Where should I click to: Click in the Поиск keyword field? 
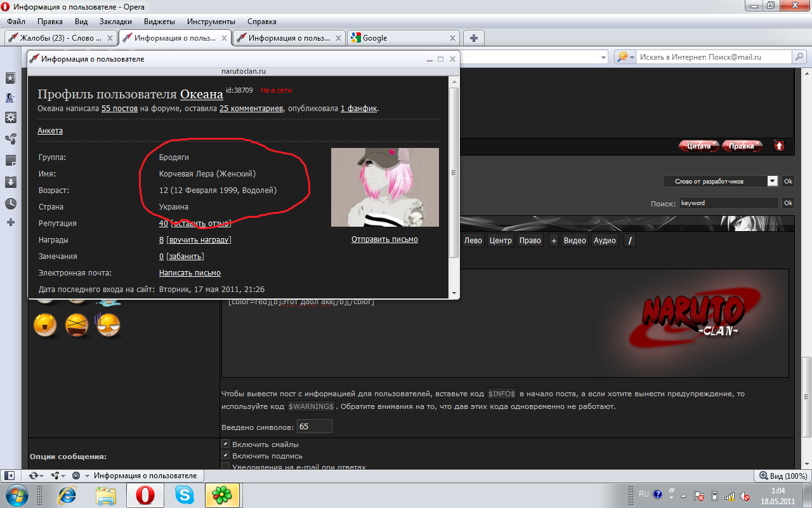click(728, 203)
